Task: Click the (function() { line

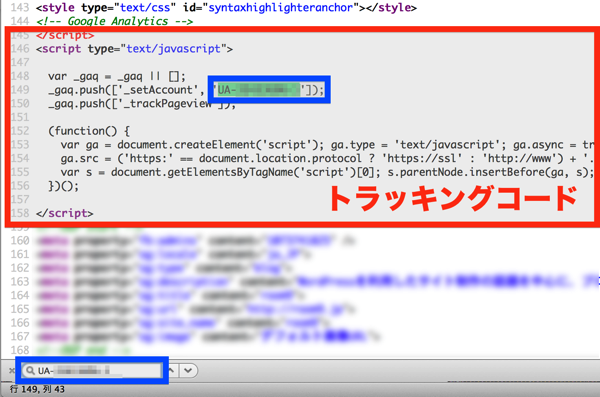Action: tap(89, 131)
